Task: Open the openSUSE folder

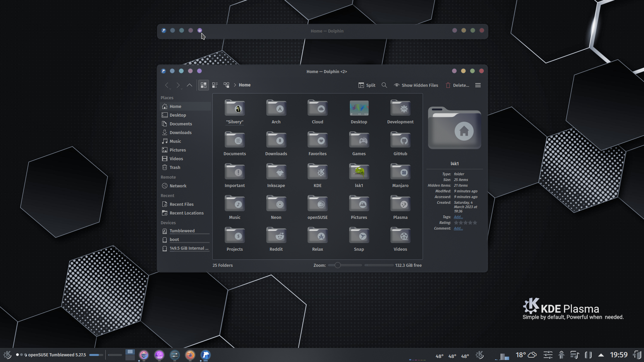Action: click(x=317, y=207)
